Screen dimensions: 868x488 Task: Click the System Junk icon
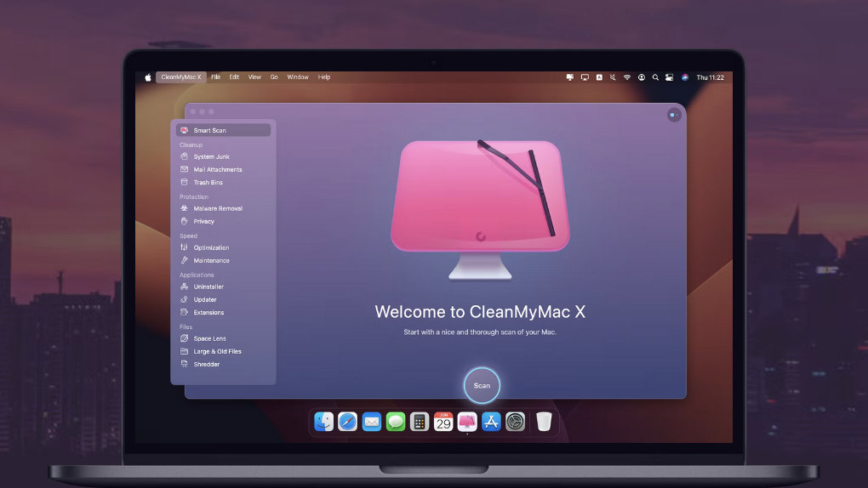tap(185, 156)
